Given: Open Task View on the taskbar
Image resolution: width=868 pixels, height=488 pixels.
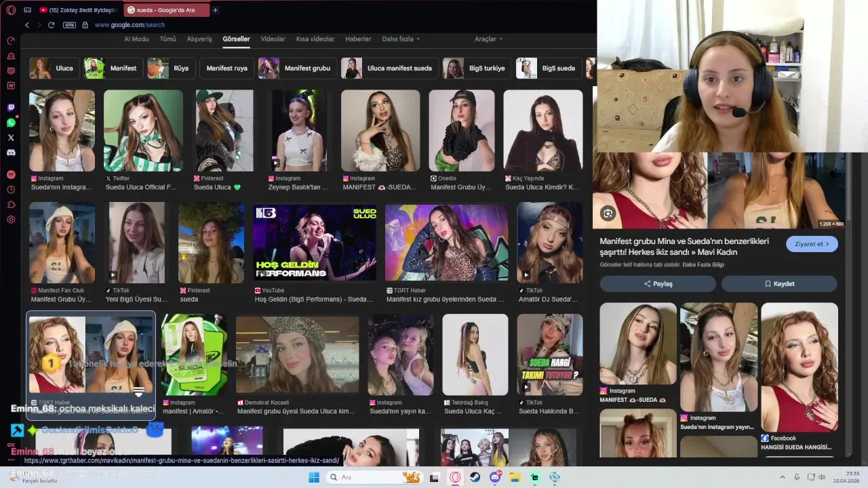Looking at the screenshot, I should [434, 477].
